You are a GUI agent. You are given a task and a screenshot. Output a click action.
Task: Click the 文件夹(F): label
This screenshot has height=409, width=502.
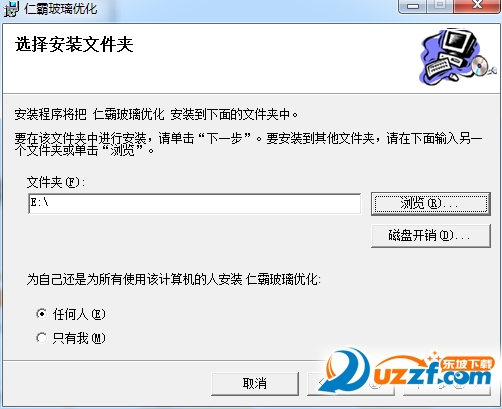click(x=56, y=182)
